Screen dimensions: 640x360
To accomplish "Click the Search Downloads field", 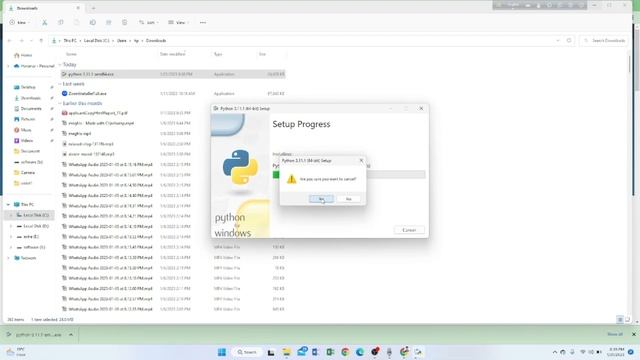I will pos(604,40).
